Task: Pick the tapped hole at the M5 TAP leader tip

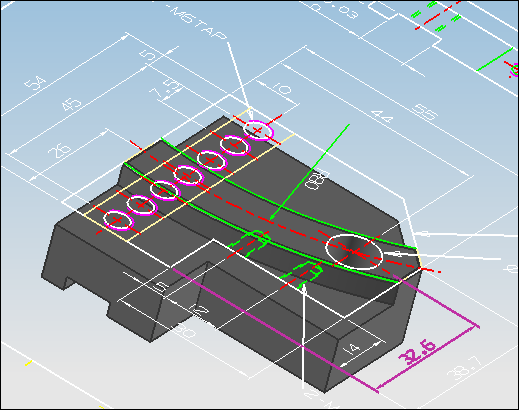Action: click(259, 130)
